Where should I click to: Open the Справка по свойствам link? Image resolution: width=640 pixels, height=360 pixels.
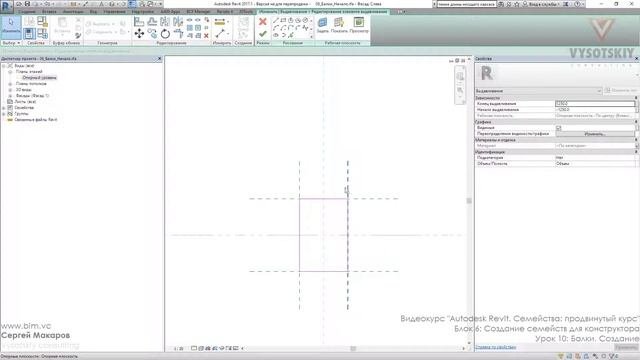pos(496,347)
